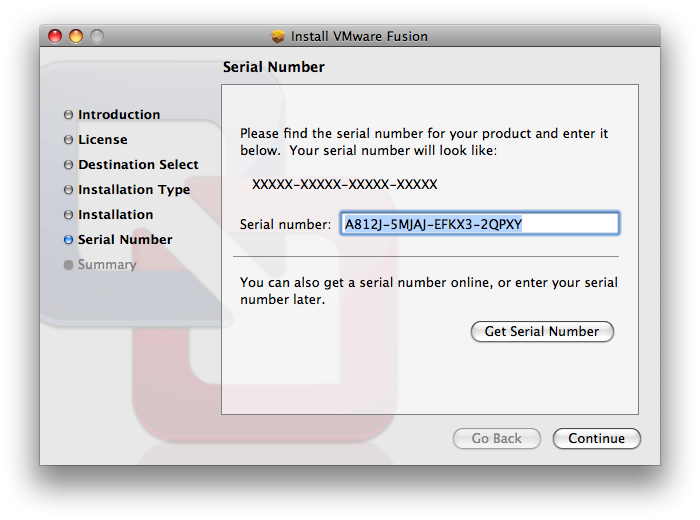
Task: Click the Serial Number page heading
Action: [x=274, y=67]
